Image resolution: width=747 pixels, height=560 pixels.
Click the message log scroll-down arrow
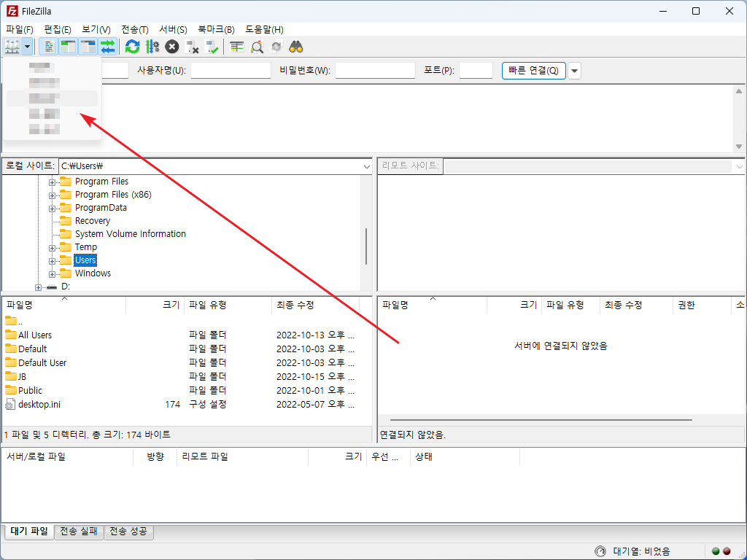(x=739, y=146)
